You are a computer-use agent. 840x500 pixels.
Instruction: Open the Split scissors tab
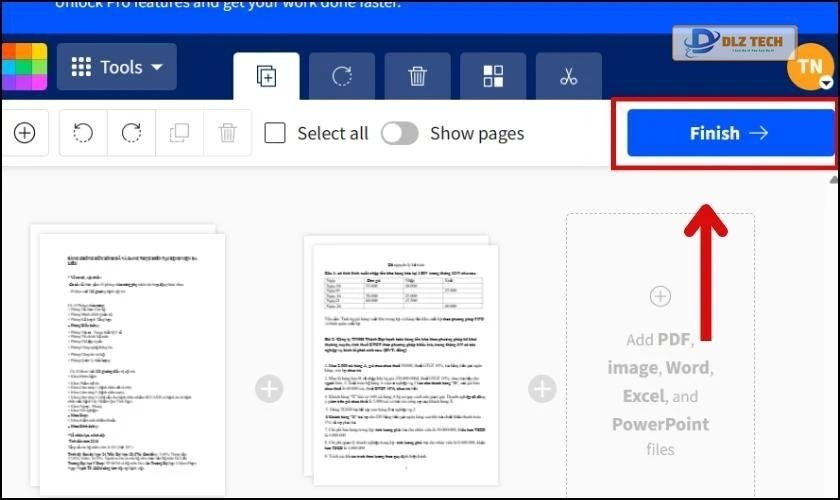568,76
